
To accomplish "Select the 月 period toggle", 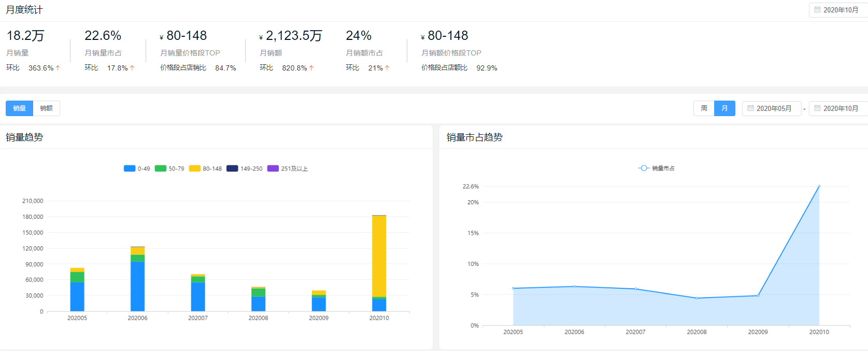I will (724, 108).
